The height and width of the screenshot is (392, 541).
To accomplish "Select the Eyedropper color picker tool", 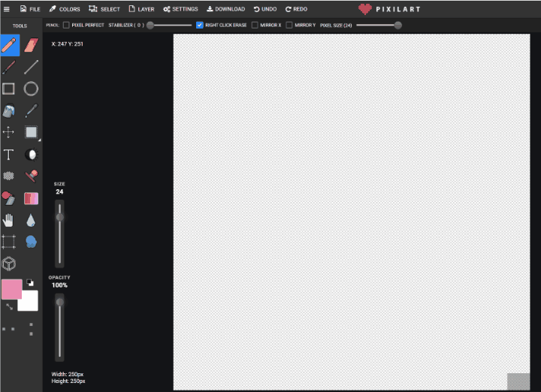I will coord(31,110).
